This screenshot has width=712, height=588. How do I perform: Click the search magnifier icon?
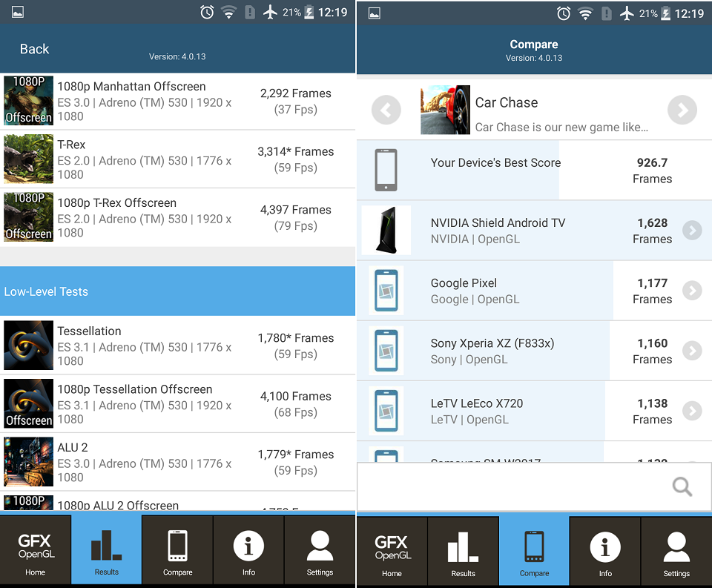(x=682, y=486)
